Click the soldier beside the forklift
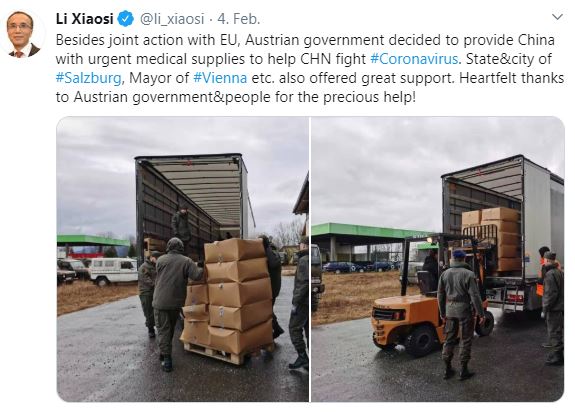 click(459, 314)
